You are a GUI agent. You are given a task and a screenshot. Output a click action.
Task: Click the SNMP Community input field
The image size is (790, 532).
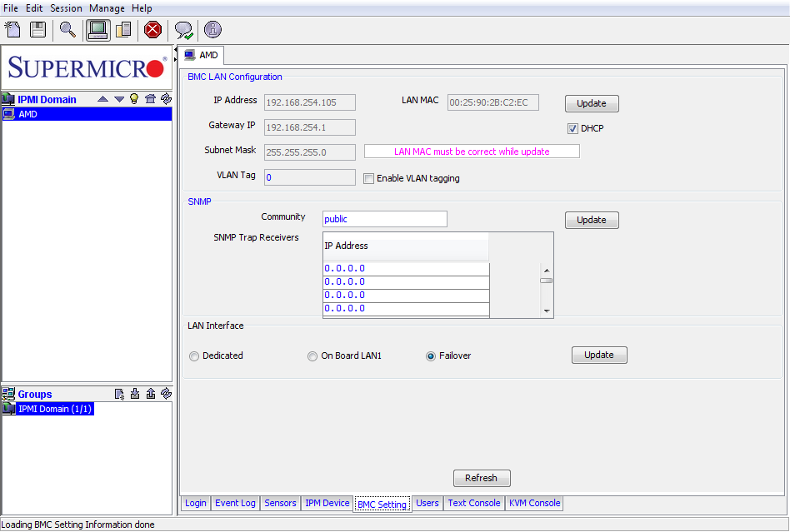tap(385, 219)
